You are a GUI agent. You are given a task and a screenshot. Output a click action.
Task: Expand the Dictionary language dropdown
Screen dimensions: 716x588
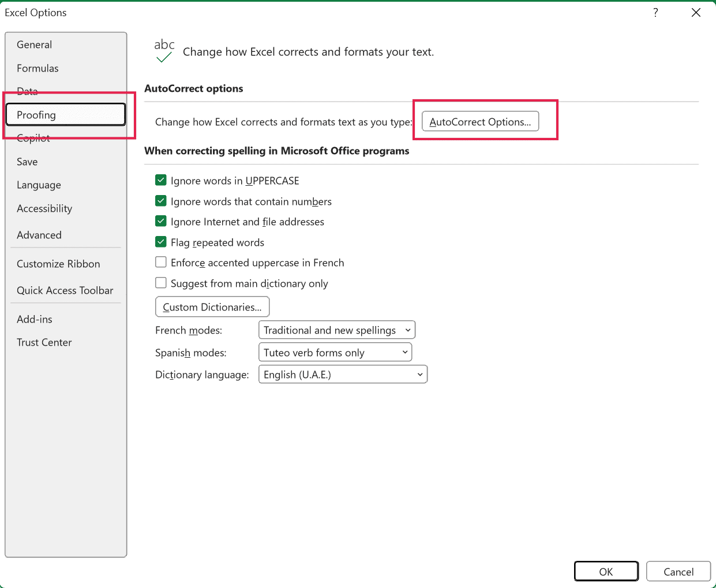[x=343, y=374]
